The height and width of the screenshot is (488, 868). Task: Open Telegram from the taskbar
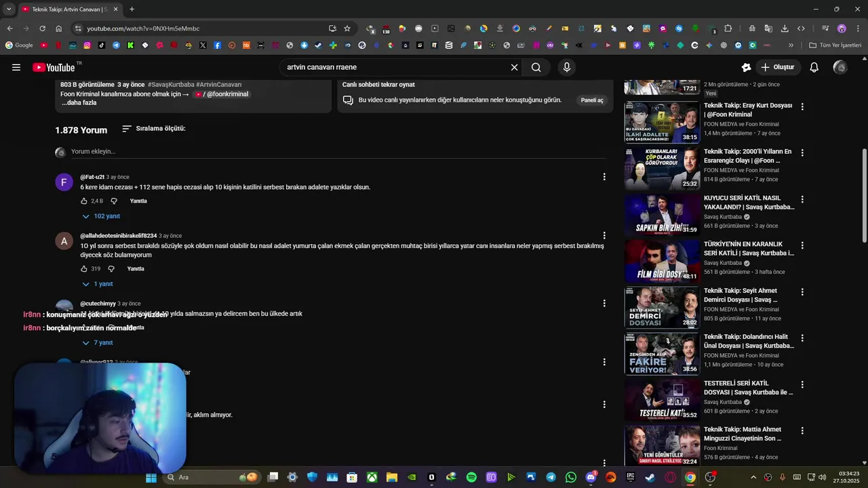click(x=551, y=477)
